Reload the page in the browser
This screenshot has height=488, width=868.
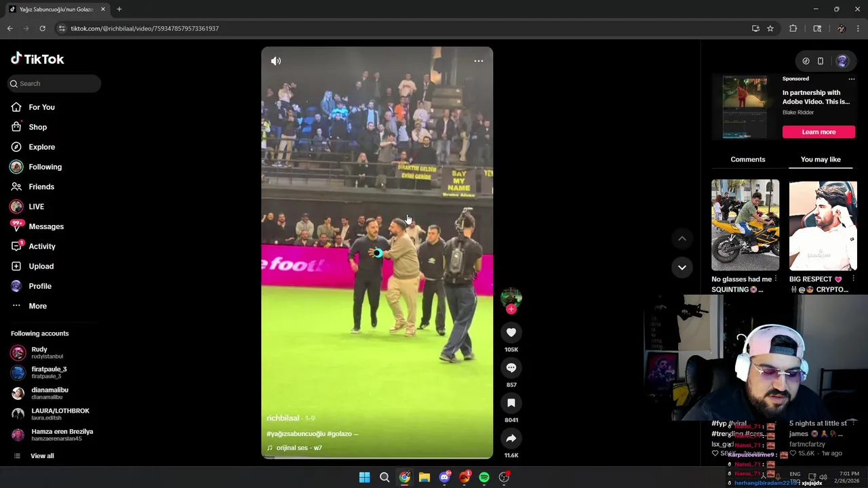(42, 28)
